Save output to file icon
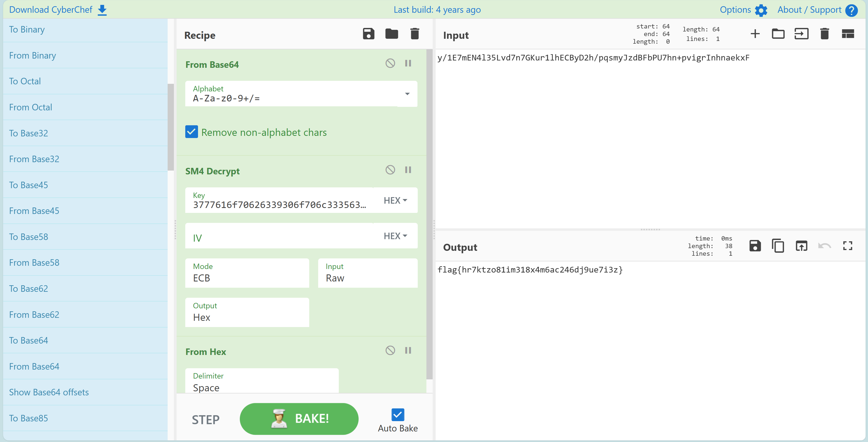 (x=755, y=246)
